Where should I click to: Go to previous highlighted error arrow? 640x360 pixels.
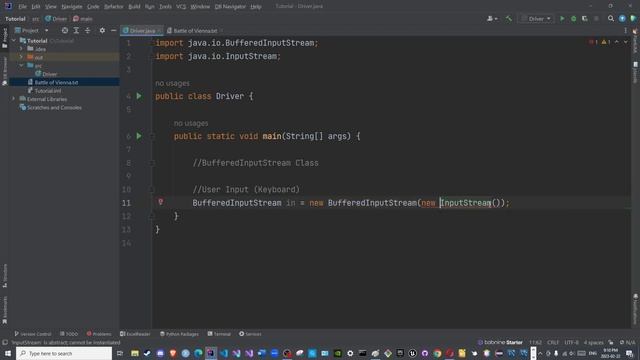pos(617,42)
